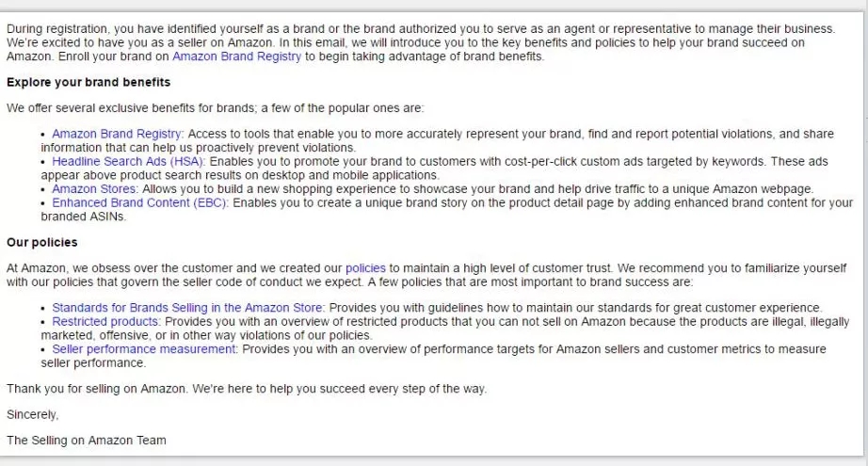Screen dimensions: 868x466
Task: Open the Seller performance measurement link
Action: (144, 349)
